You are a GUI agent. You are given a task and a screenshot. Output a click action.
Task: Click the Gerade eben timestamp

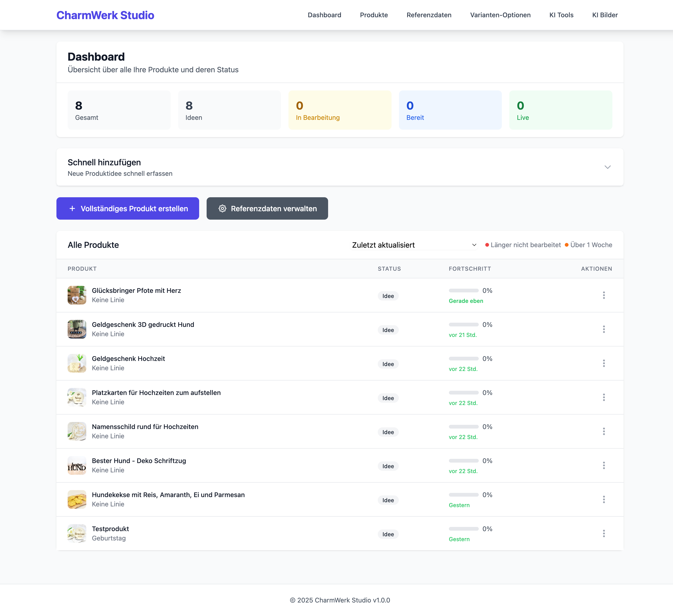(x=466, y=301)
